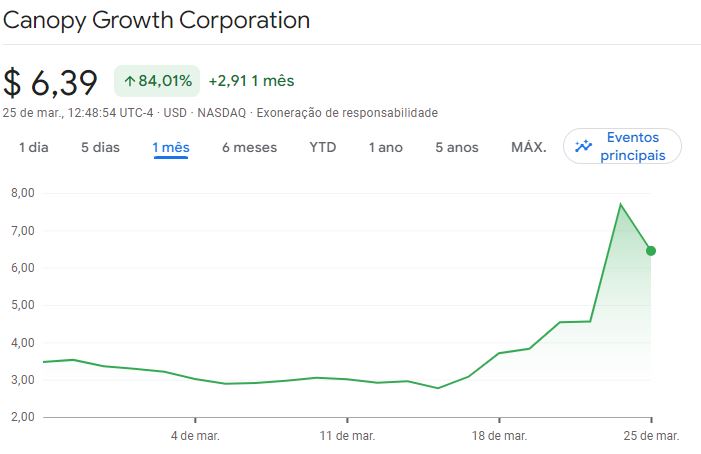Select the 1 dia range tab

(33, 147)
